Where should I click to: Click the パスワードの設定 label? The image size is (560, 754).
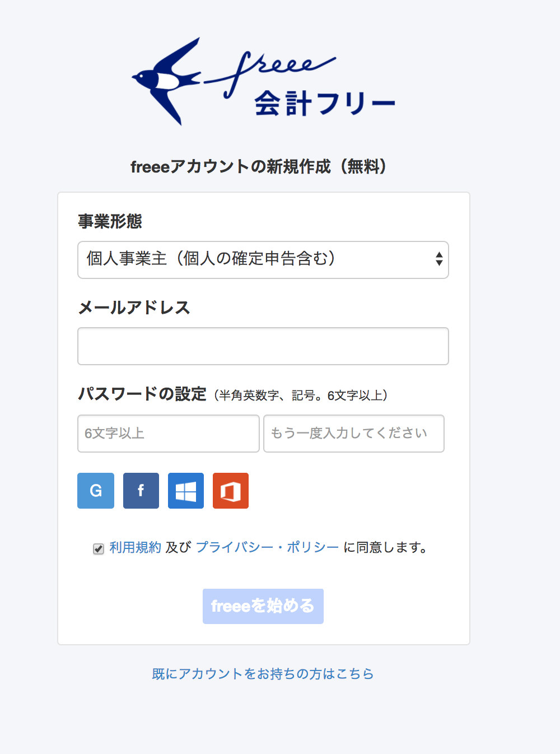click(142, 394)
